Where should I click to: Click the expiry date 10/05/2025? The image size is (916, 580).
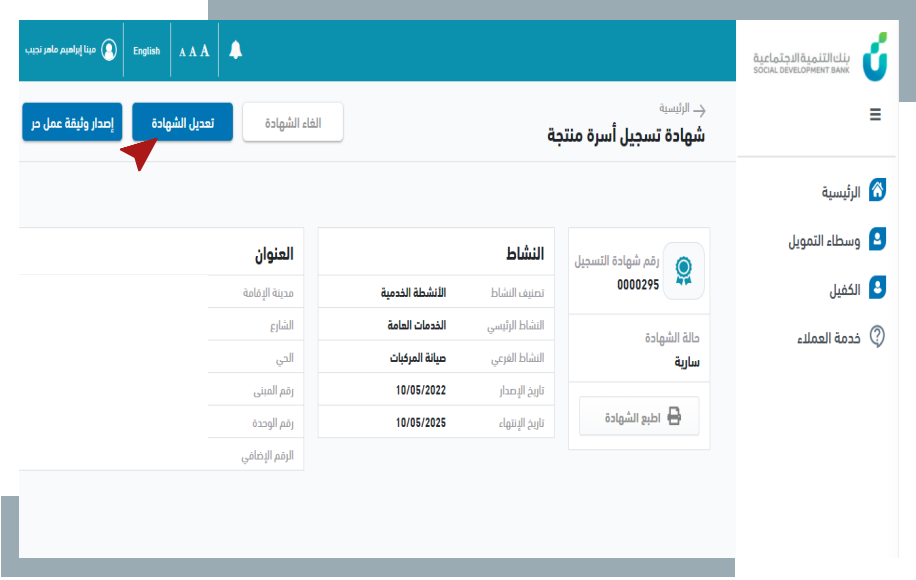pos(421,423)
